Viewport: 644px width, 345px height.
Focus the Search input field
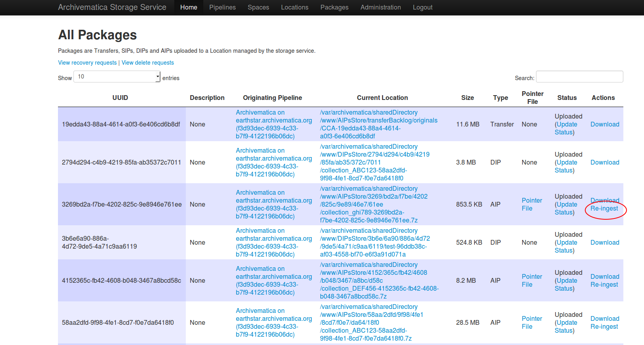[x=579, y=77]
